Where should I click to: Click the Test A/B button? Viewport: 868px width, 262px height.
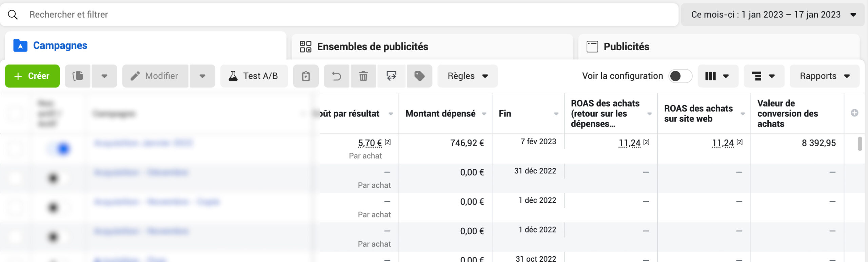(x=254, y=76)
